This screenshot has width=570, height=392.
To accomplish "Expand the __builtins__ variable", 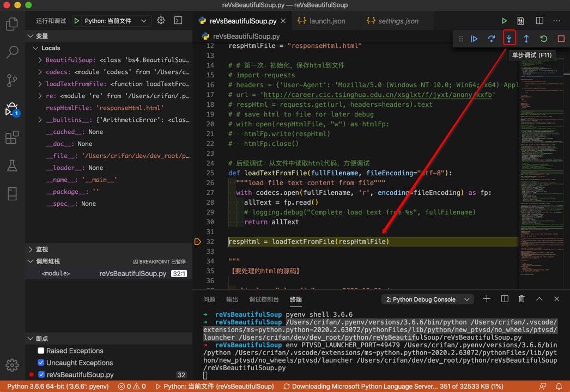I will pos(40,120).
